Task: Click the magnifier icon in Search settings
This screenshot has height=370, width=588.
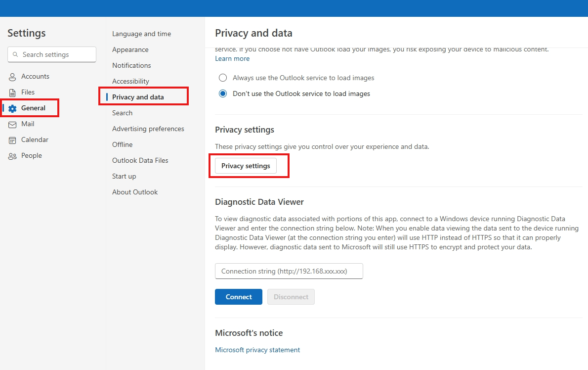Action: coord(15,54)
